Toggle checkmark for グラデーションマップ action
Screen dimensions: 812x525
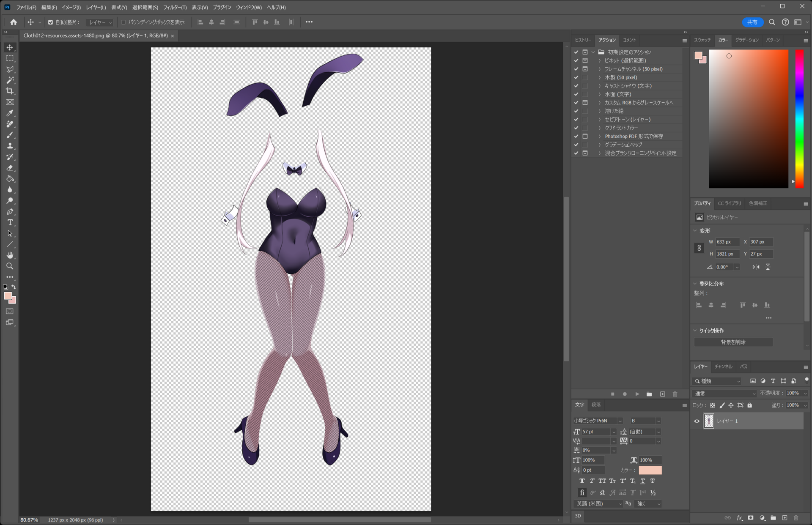coord(576,145)
